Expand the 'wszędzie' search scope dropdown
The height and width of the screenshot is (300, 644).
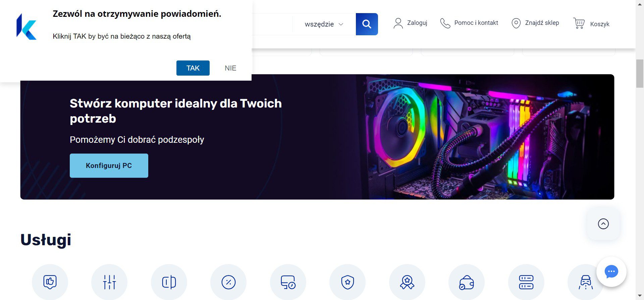pyautogui.click(x=324, y=24)
